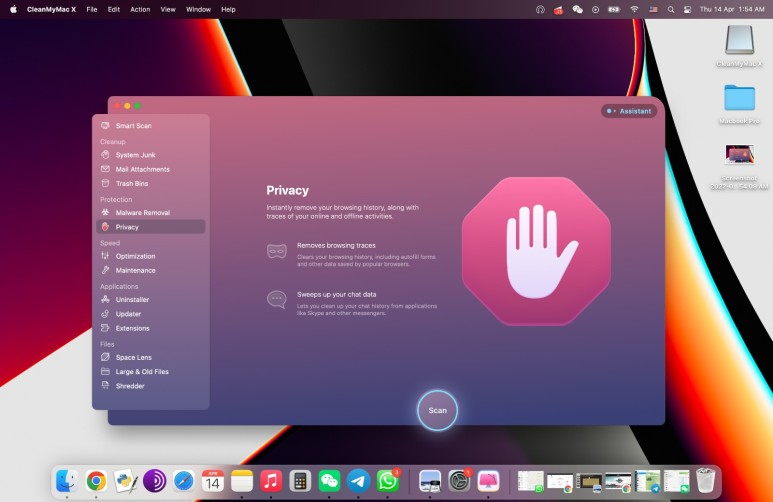The height and width of the screenshot is (502, 773).
Task: Open the Action menu
Action: click(140, 9)
